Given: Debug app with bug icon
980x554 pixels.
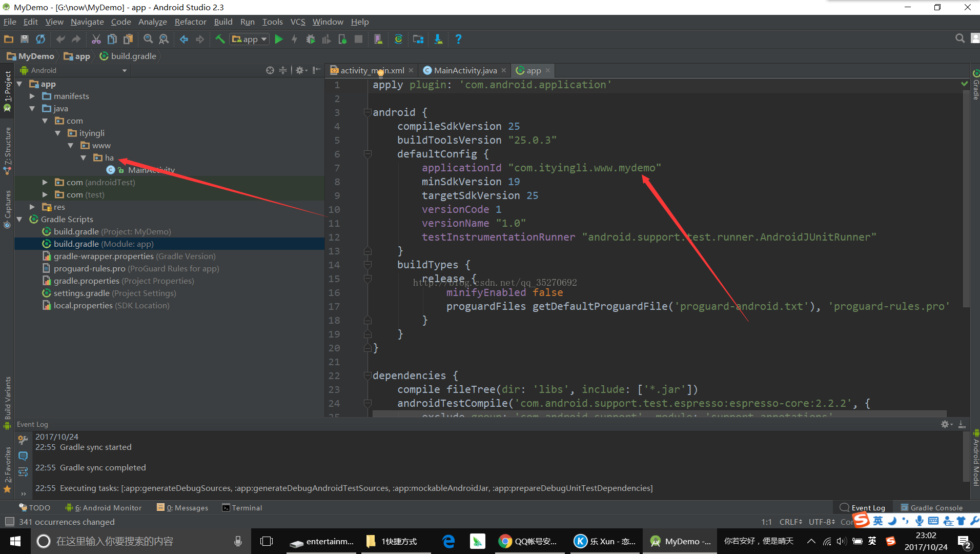Looking at the screenshot, I should tap(311, 39).
